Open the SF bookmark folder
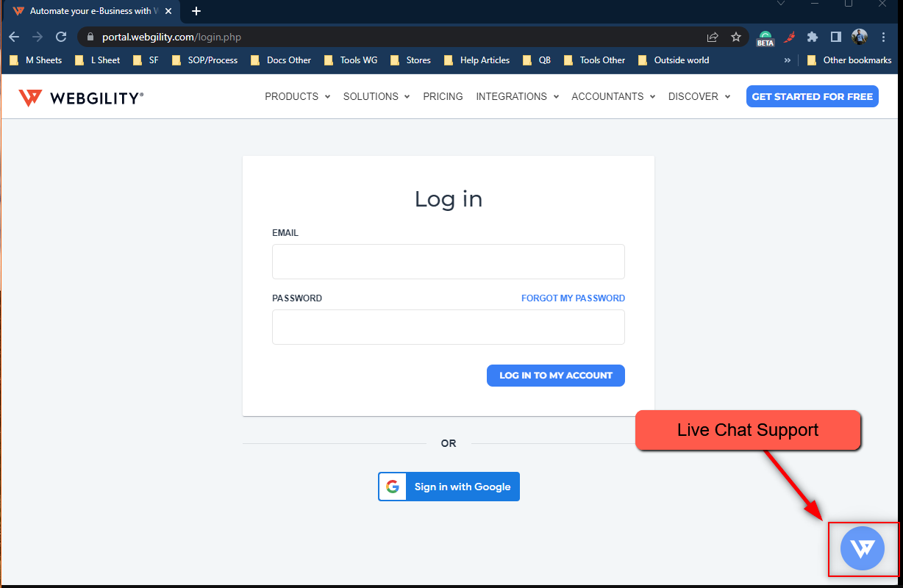Image resolution: width=903 pixels, height=588 pixels. [x=146, y=60]
